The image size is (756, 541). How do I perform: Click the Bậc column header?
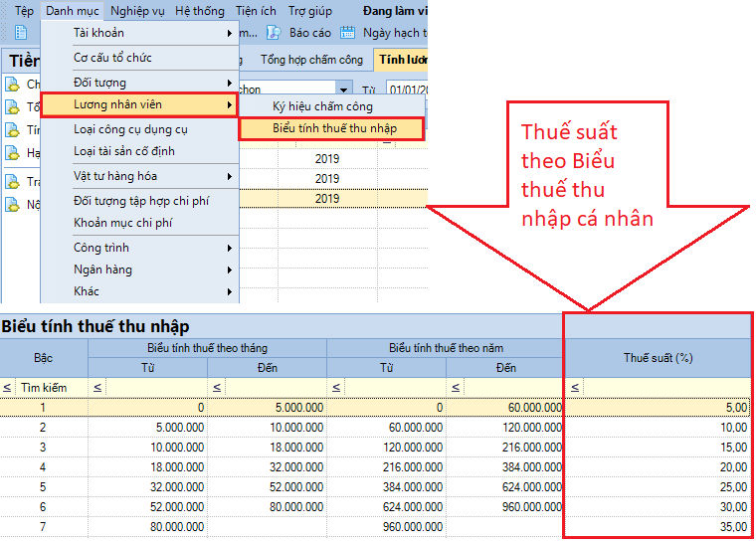pyautogui.click(x=44, y=358)
